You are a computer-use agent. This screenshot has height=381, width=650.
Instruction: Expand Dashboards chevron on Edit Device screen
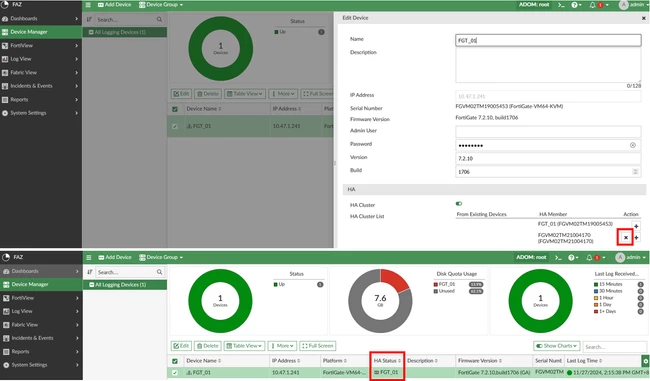(77, 19)
